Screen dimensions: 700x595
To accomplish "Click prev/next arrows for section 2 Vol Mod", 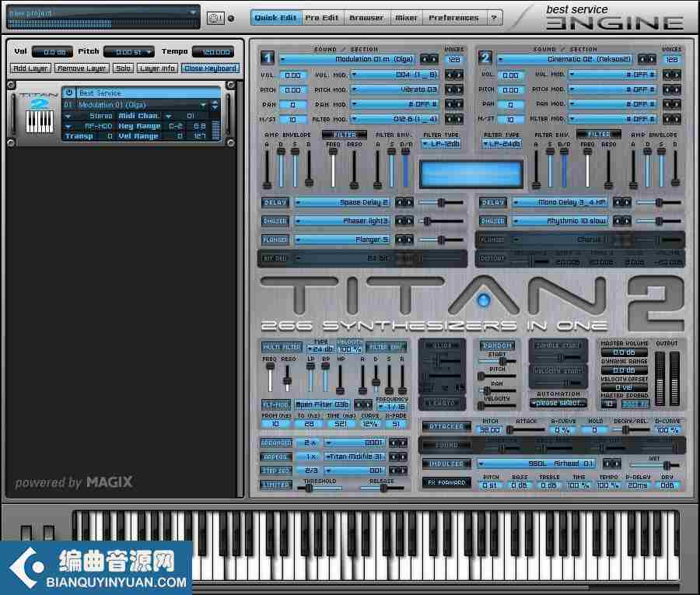I will 672,75.
